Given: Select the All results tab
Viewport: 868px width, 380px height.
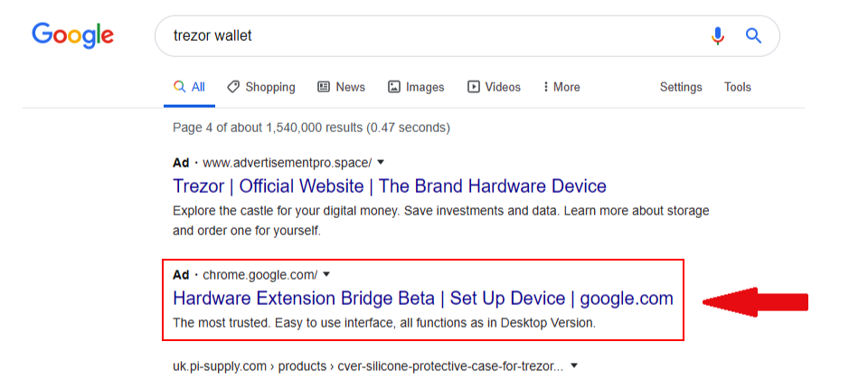Looking at the screenshot, I should coord(189,87).
